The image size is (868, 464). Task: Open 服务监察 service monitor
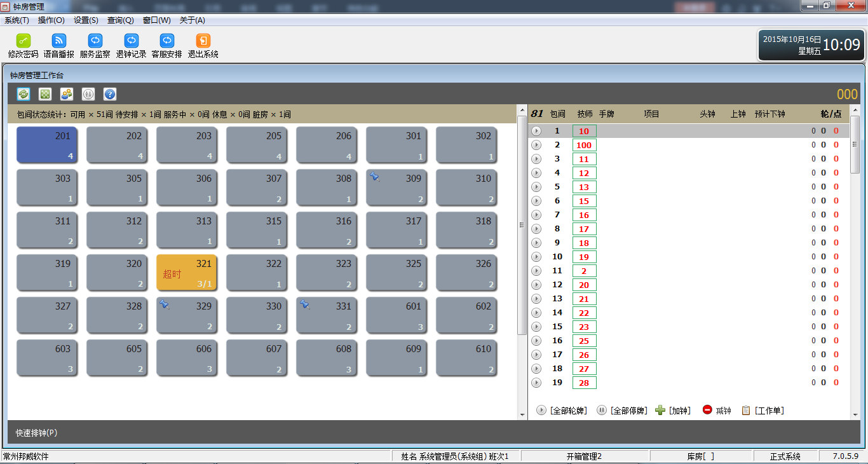click(95, 41)
